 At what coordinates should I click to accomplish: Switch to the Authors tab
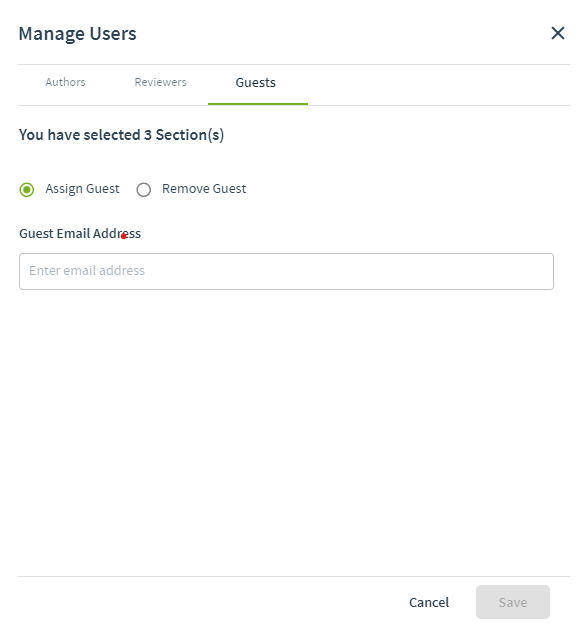coord(65,82)
